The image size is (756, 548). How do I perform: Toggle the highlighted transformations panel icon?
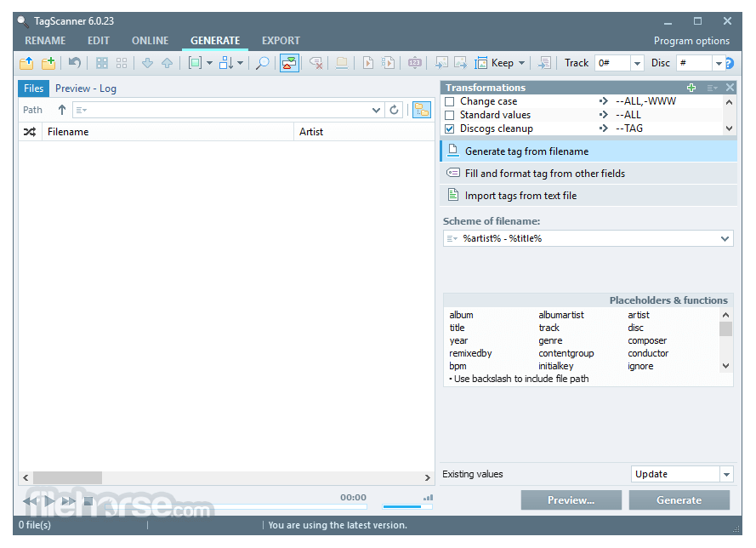(289, 63)
